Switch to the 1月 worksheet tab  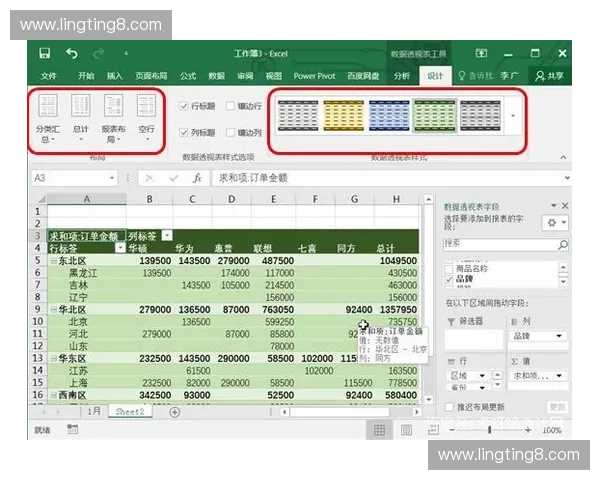click(94, 412)
